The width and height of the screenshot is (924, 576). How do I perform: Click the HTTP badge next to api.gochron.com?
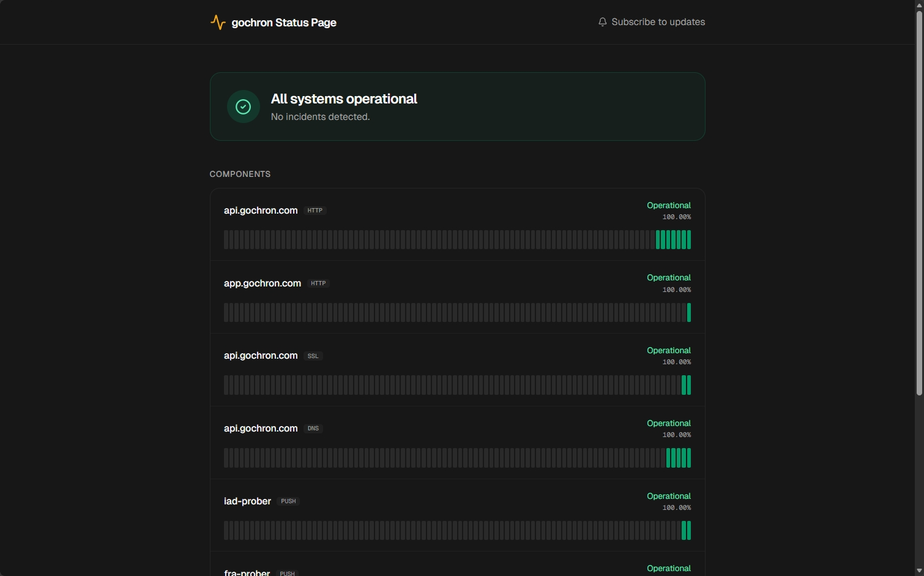coord(315,211)
